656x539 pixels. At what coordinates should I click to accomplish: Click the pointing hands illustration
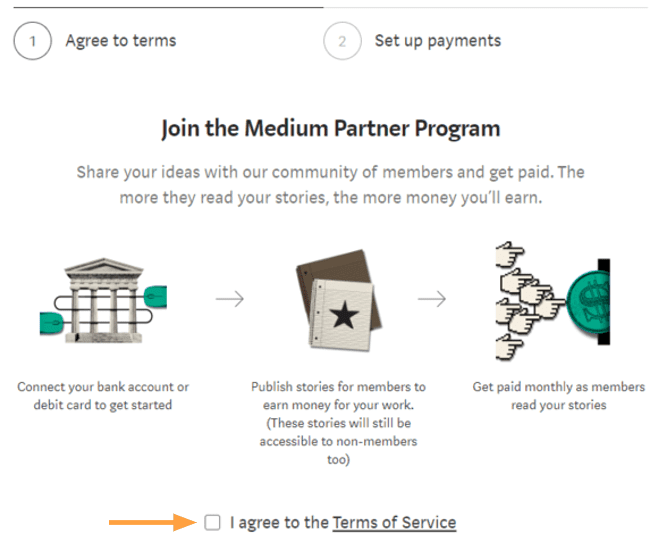(x=523, y=300)
